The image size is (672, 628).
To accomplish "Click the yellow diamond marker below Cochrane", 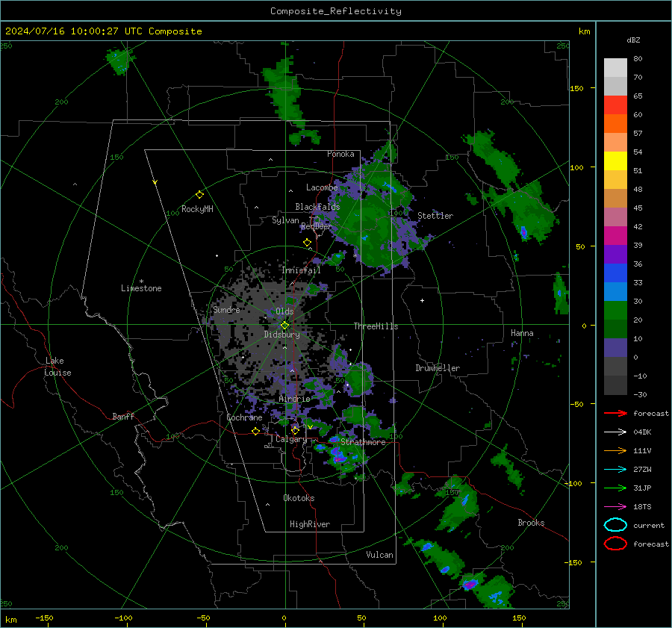I will (x=255, y=431).
